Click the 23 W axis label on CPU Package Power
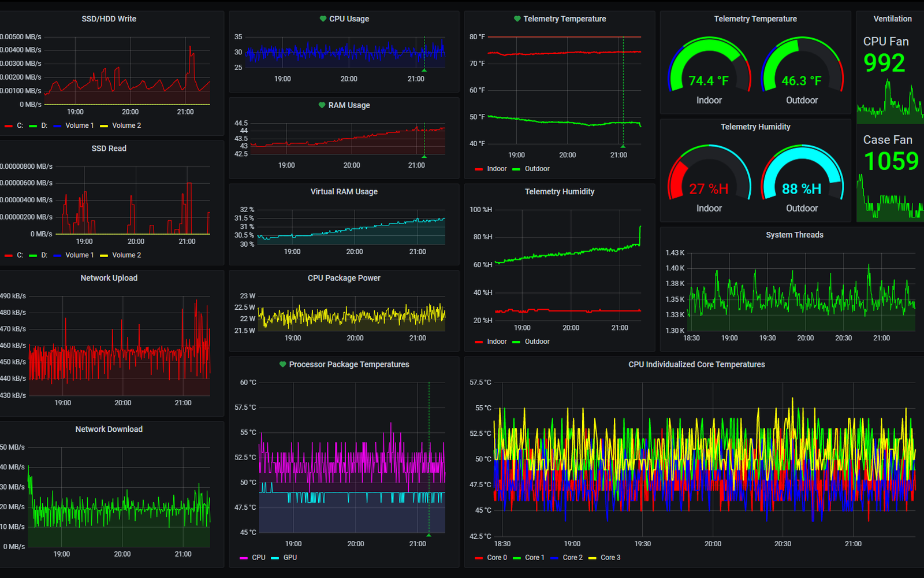 (x=248, y=296)
